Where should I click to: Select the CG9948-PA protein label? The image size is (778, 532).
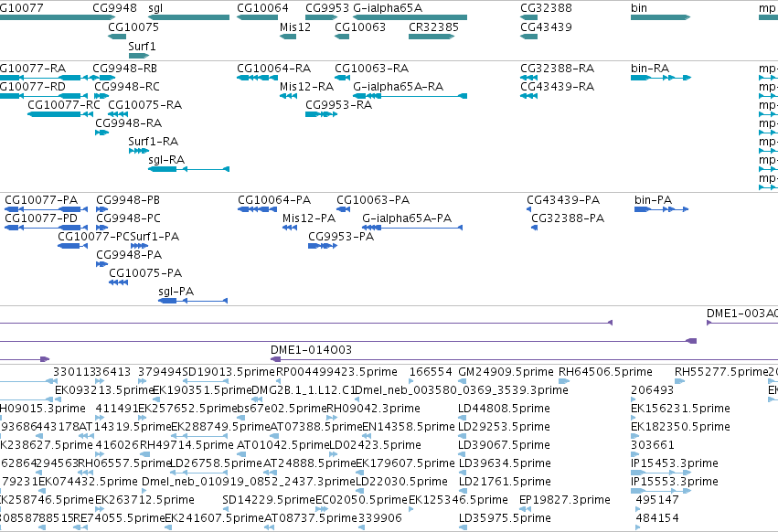pos(129,255)
